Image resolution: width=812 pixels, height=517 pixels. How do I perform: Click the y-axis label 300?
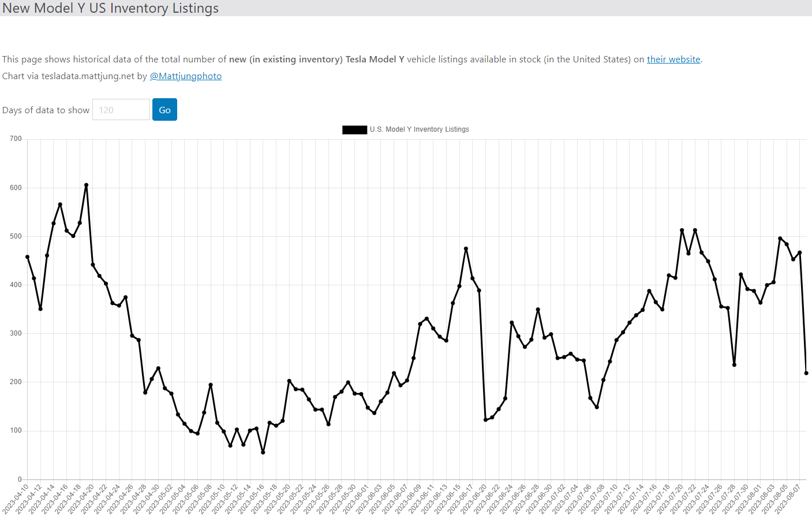click(16, 333)
